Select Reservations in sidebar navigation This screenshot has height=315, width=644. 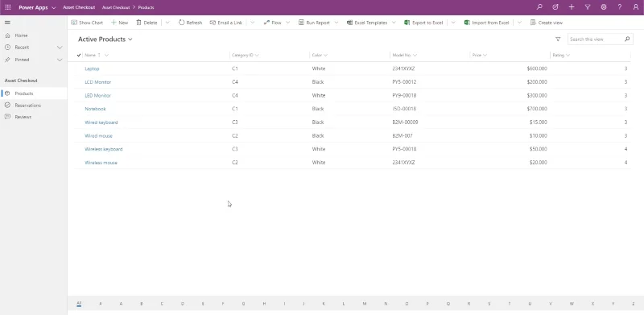point(34,106)
